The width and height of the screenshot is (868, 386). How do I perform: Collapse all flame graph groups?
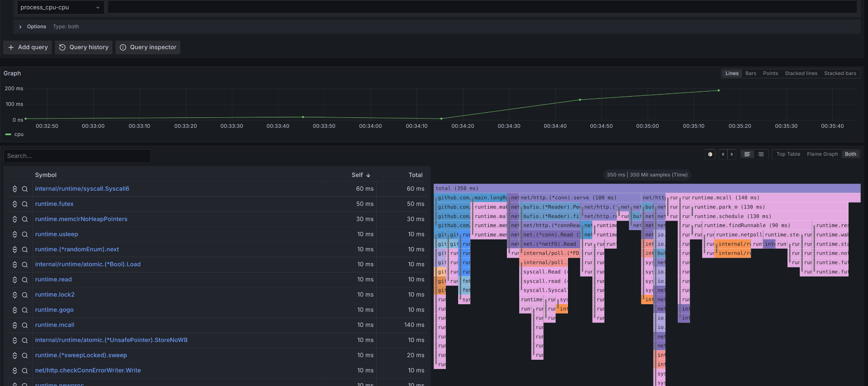[732, 154]
